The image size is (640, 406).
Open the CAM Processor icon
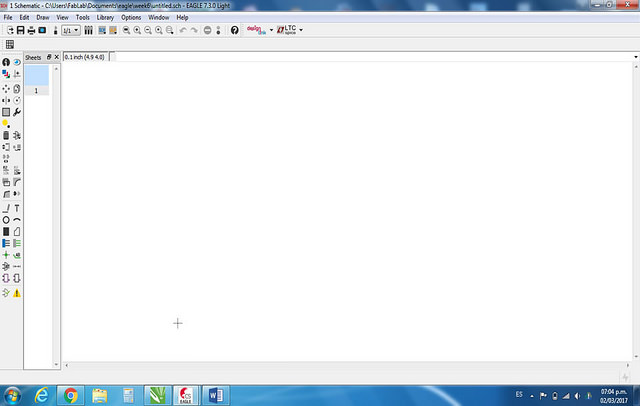pos(42,30)
